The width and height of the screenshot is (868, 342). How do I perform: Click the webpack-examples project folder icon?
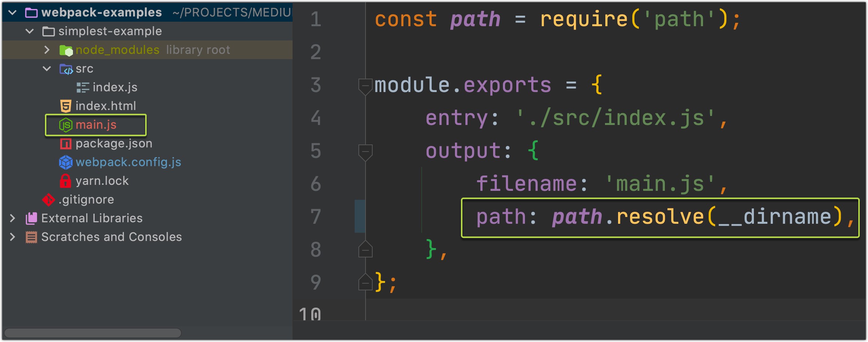click(31, 13)
